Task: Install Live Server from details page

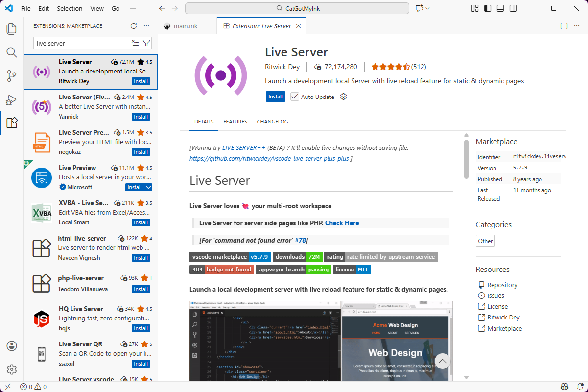Action: (x=276, y=97)
